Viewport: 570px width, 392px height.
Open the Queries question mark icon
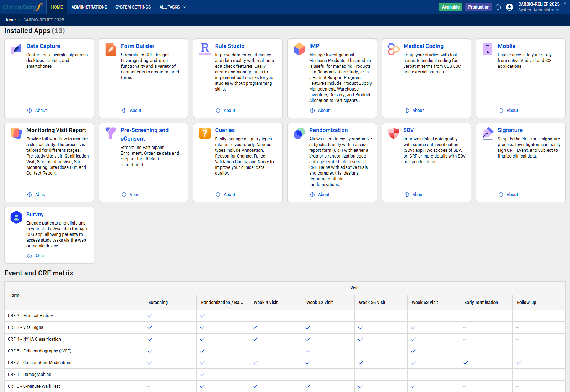(205, 133)
